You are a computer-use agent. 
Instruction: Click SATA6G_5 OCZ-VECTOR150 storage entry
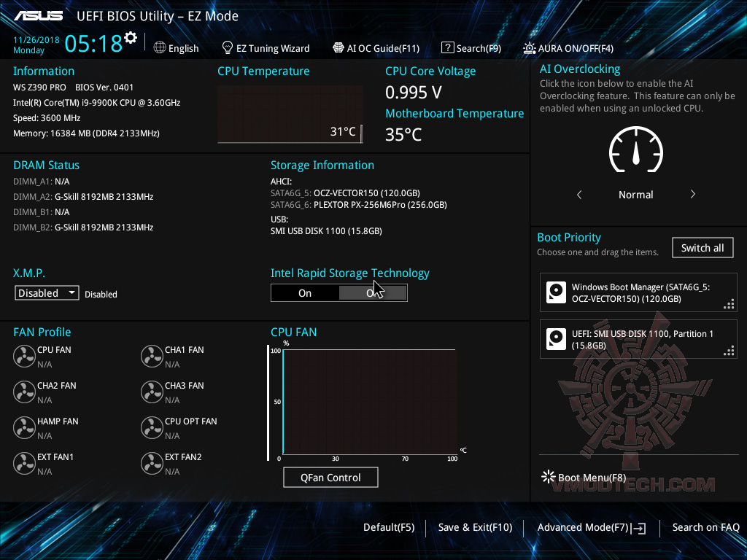point(345,192)
